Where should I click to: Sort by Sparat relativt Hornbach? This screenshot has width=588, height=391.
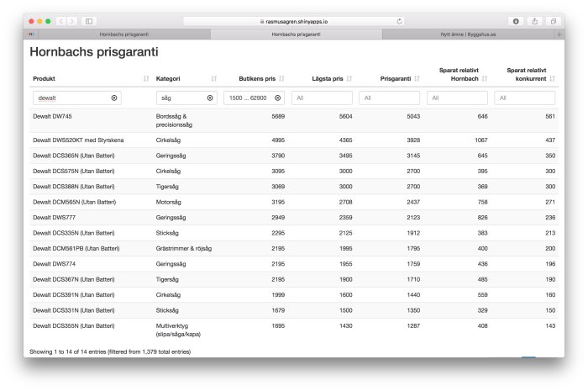(x=485, y=78)
